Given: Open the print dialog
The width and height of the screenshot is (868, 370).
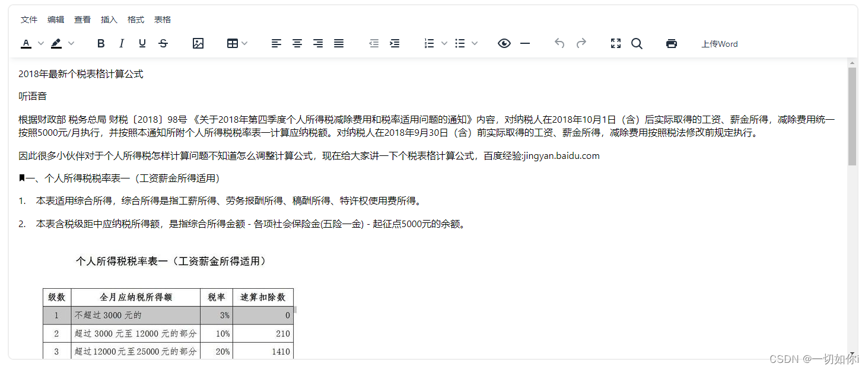Looking at the screenshot, I should 670,43.
